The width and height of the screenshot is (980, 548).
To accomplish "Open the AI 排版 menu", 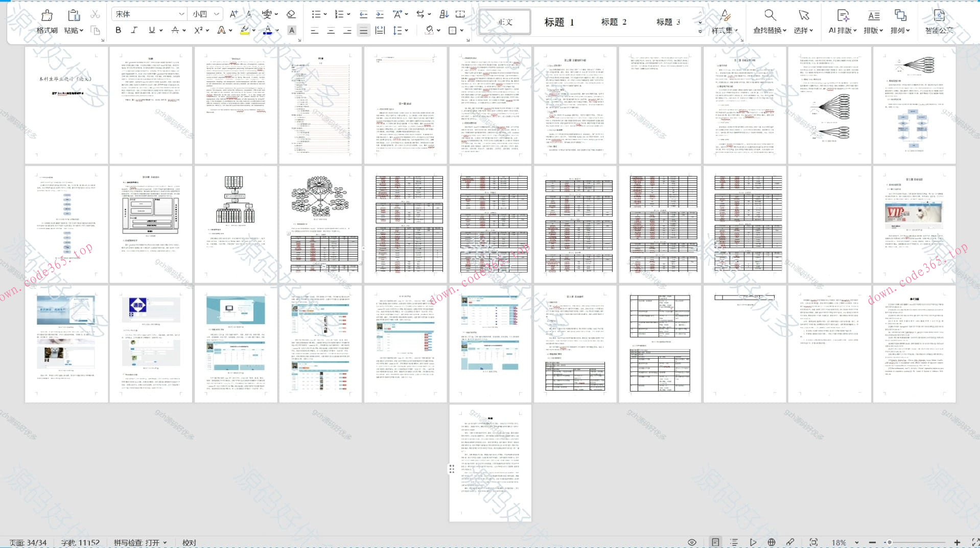I will click(842, 21).
